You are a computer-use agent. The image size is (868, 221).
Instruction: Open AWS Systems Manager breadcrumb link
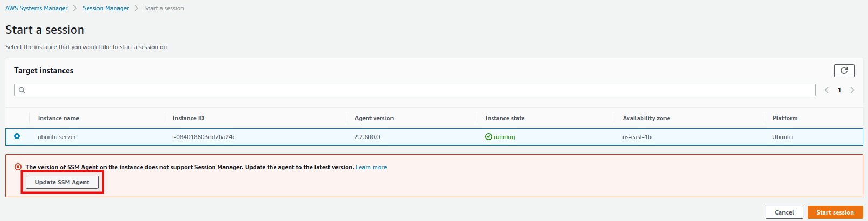pyautogui.click(x=37, y=8)
